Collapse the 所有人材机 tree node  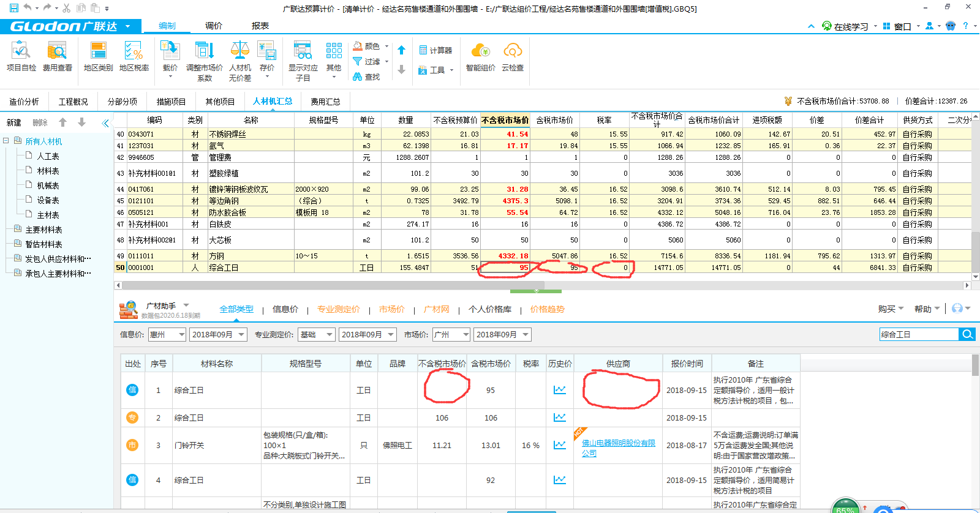click(6, 141)
